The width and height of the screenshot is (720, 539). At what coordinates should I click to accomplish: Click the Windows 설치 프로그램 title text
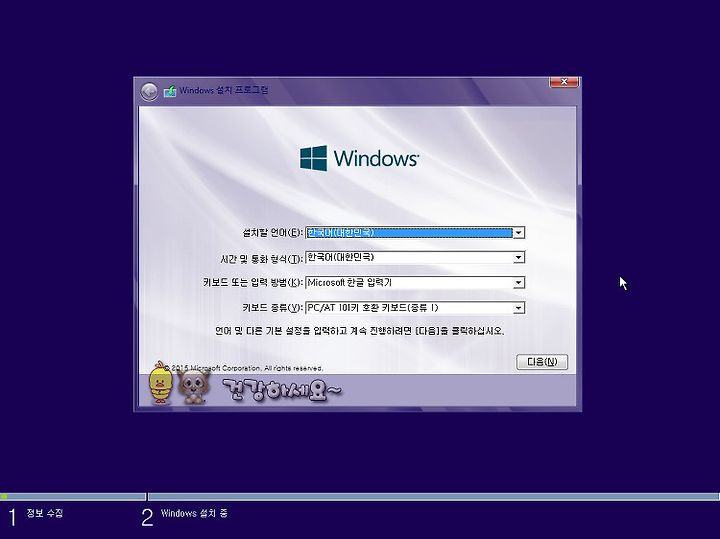click(x=224, y=90)
